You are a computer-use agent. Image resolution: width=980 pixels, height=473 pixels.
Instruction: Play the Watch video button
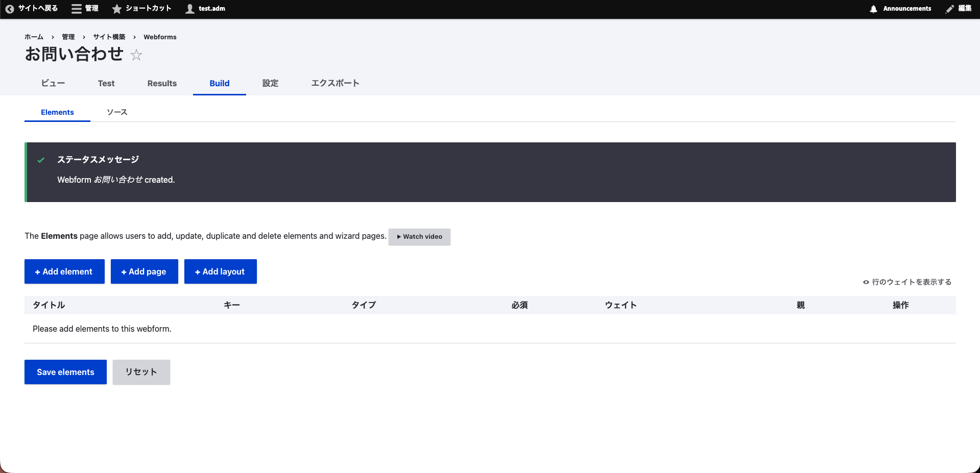419,237
